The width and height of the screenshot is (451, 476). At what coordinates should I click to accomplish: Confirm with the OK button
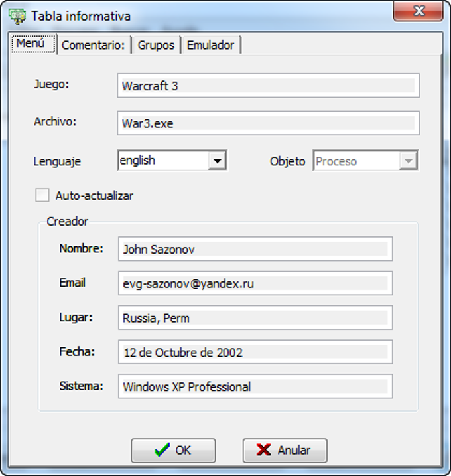(x=174, y=451)
